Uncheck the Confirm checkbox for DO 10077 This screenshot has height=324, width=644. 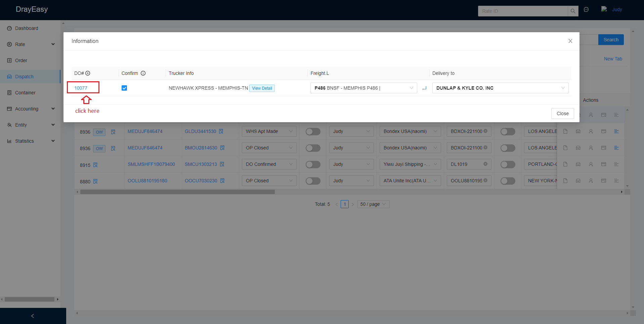(x=124, y=88)
